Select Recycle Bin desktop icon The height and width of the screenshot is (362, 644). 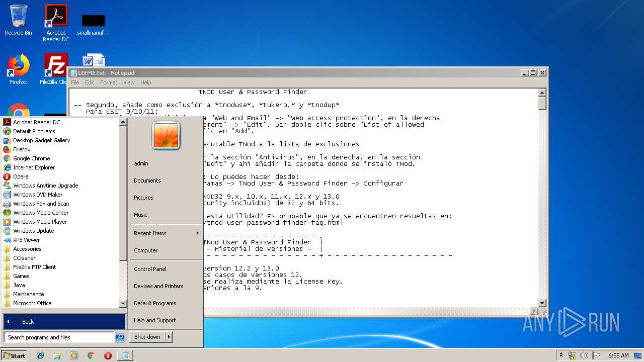pyautogui.click(x=18, y=21)
